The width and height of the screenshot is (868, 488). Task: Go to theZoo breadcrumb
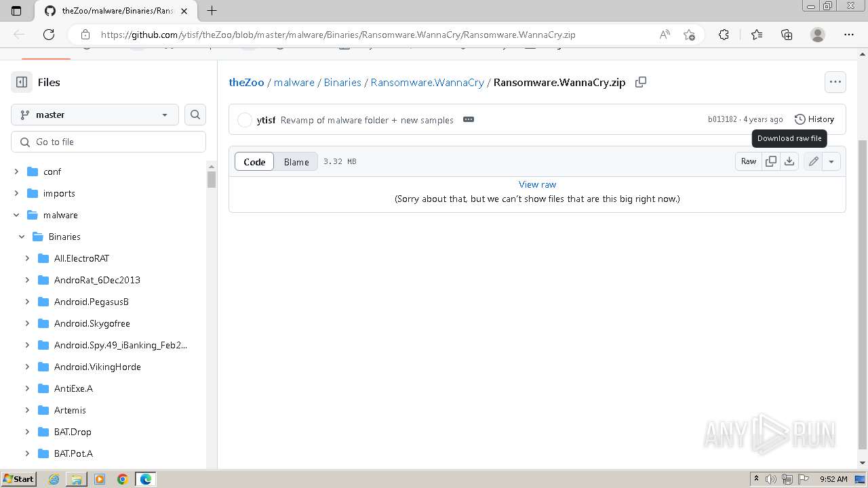tap(246, 82)
